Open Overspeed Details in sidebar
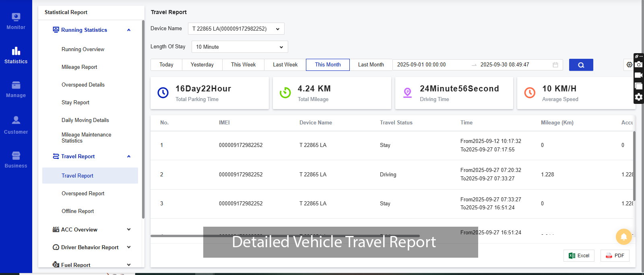 83,85
